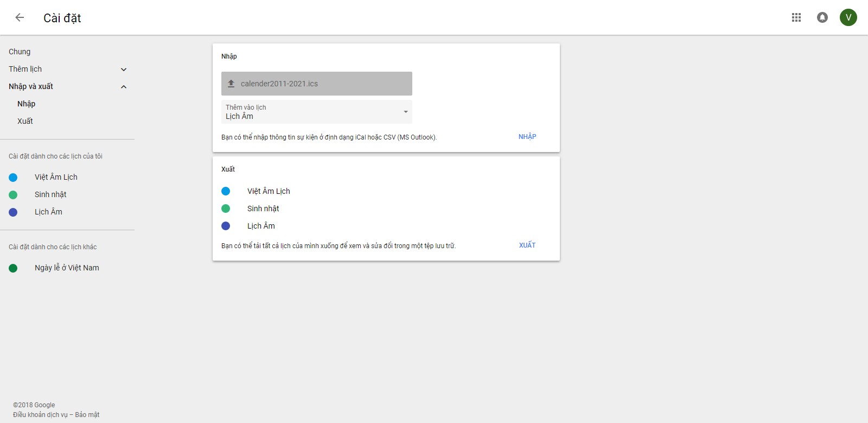Expand the Thêm lịch section chevron

pyautogui.click(x=124, y=70)
